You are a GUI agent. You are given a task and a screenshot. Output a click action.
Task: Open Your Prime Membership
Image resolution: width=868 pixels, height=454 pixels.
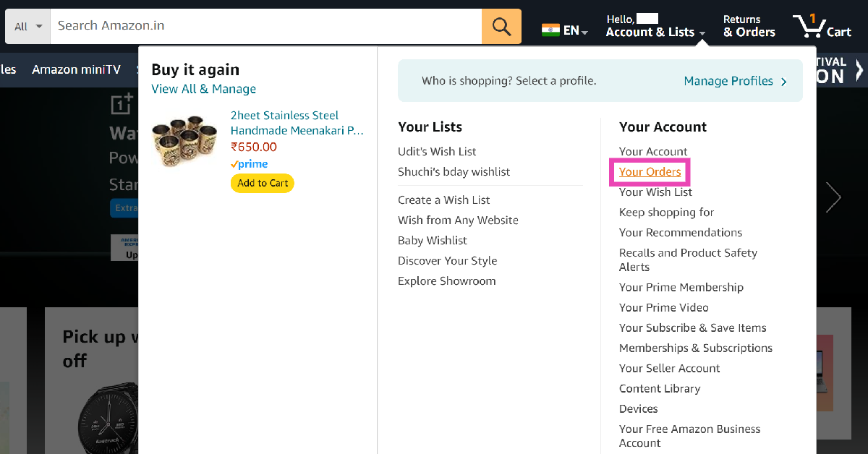[x=681, y=288]
